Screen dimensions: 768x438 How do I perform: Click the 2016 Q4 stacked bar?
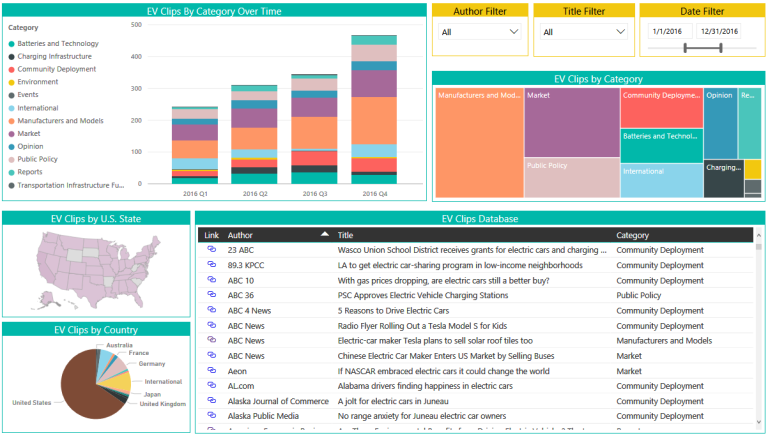coord(374,110)
